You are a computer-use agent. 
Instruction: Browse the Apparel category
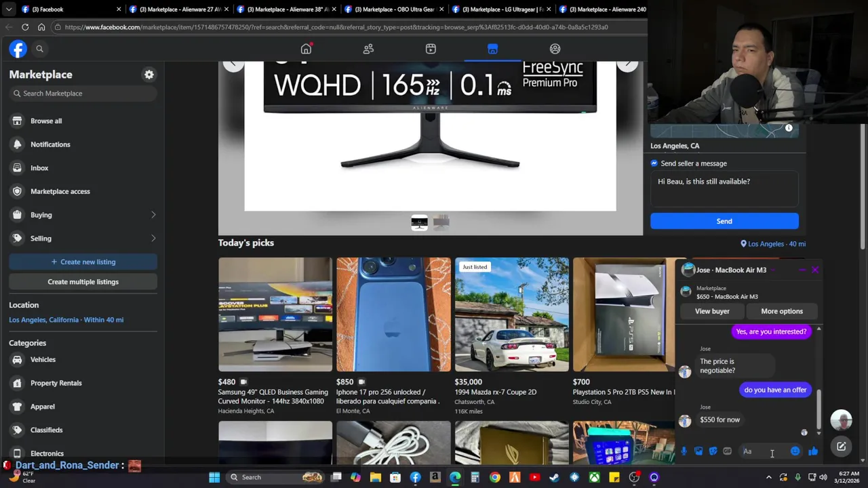[x=83, y=407]
